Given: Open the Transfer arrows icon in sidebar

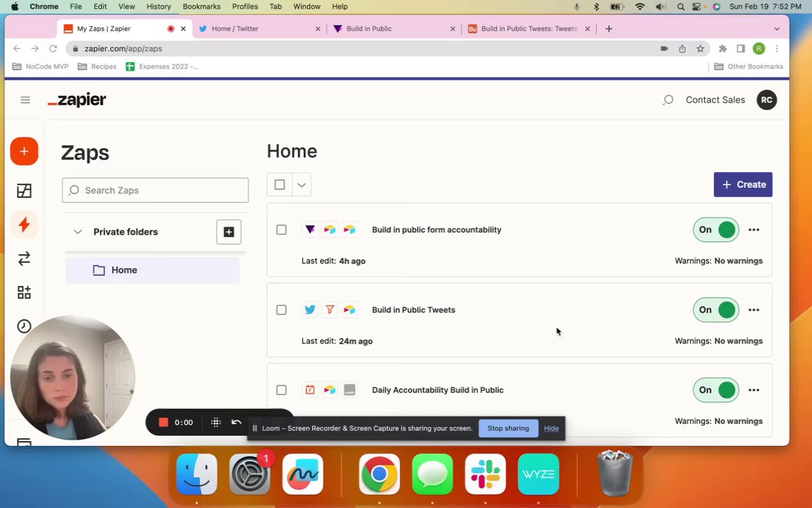Looking at the screenshot, I should point(25,259).
